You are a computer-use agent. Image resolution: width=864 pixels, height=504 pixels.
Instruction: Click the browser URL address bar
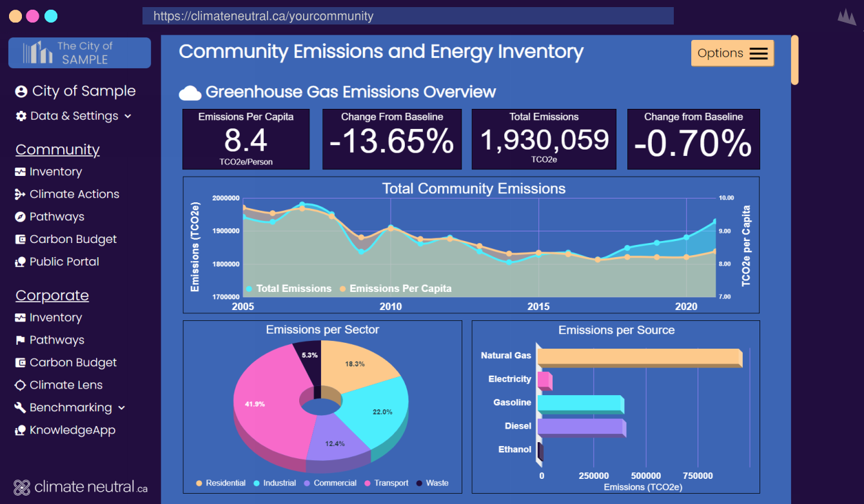pyautogui.click(x=407, y=16)
